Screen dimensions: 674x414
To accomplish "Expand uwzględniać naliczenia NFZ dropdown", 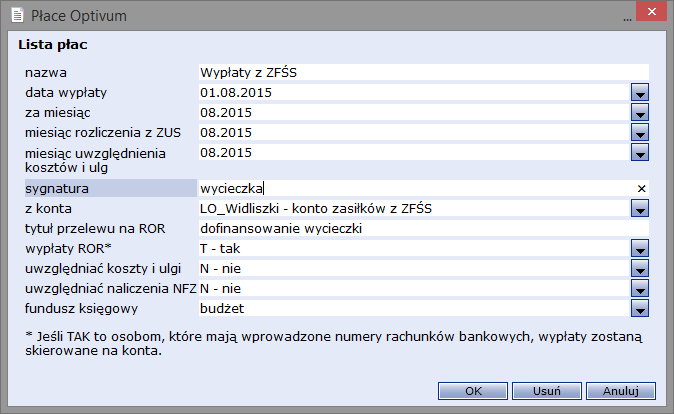I will coord(640,288).
